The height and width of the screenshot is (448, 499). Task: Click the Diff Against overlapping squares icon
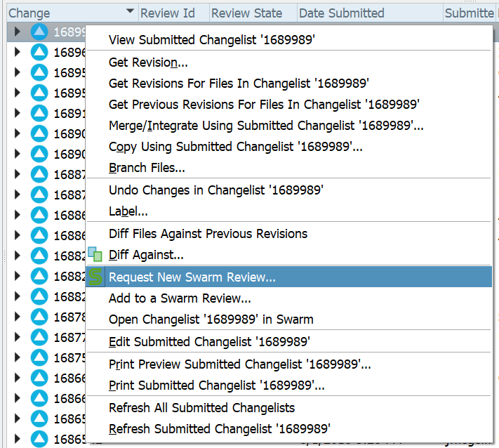pos(95,255)
